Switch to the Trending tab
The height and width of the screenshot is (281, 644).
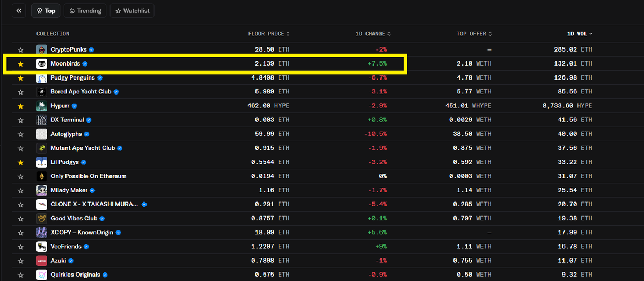click(x=85, y=10)
